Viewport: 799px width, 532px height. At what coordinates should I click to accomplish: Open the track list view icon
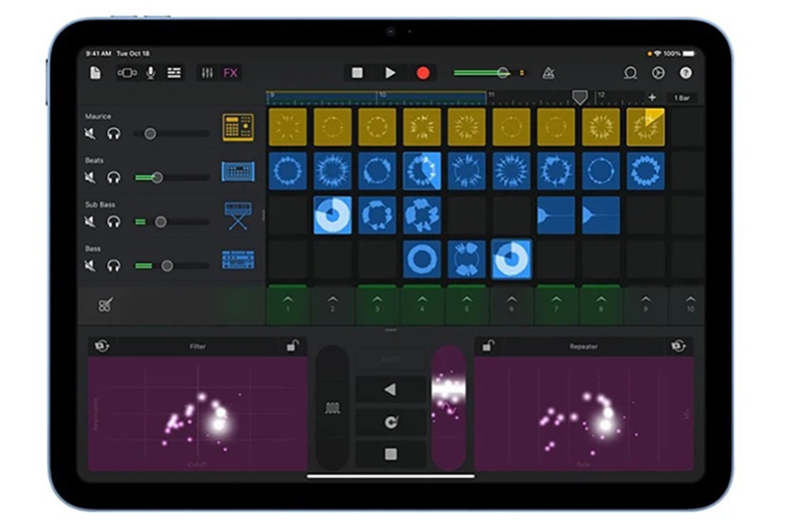(x=174, y=73)
